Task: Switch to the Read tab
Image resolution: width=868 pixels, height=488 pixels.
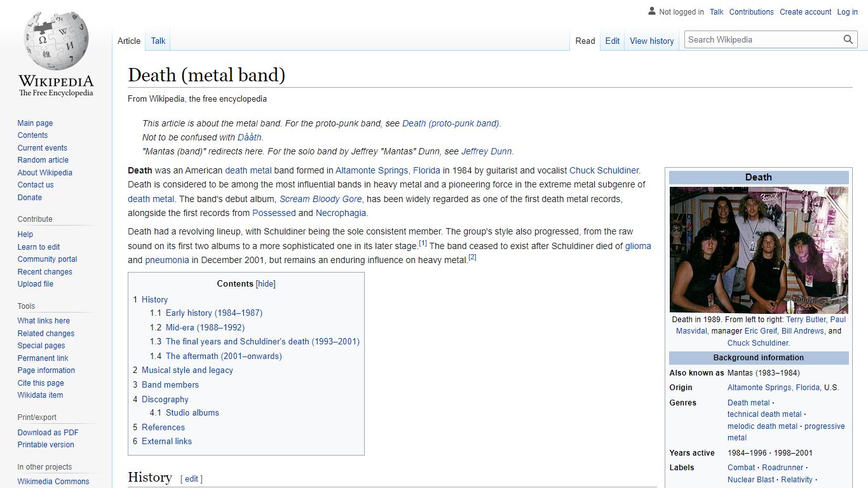Action: point(585,41)
